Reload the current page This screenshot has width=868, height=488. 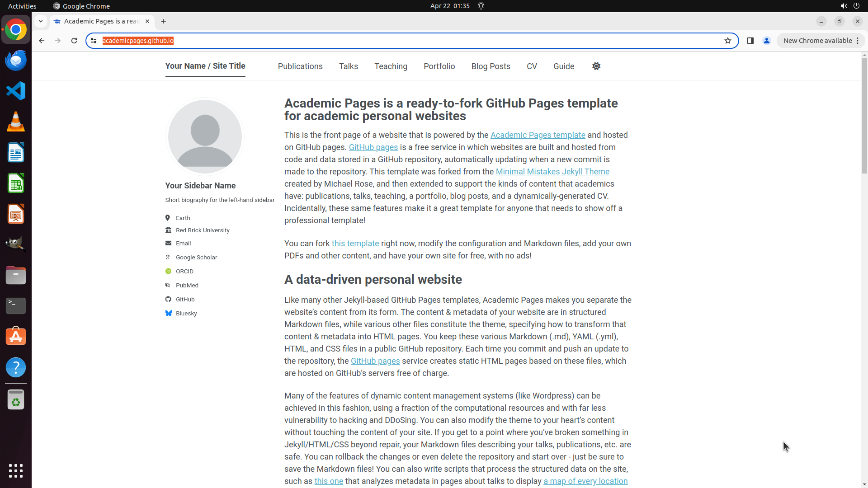74,41
